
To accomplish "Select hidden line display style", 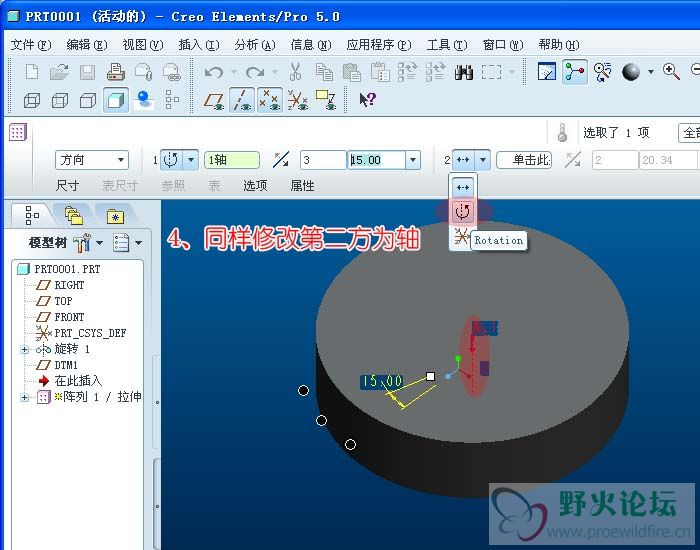I will pos(60,100).
